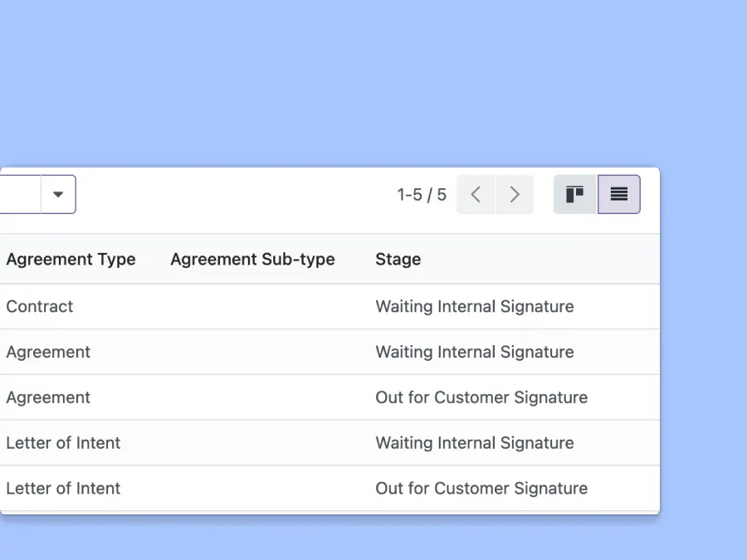Click inside the empty text input field

pyautogui.click(x=21, y=194)
